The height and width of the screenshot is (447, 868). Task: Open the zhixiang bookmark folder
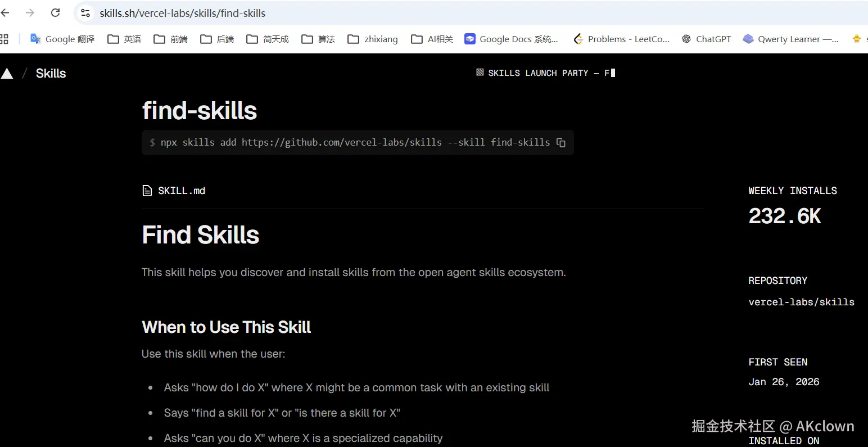pyautogui.click(x=373, y=39)
